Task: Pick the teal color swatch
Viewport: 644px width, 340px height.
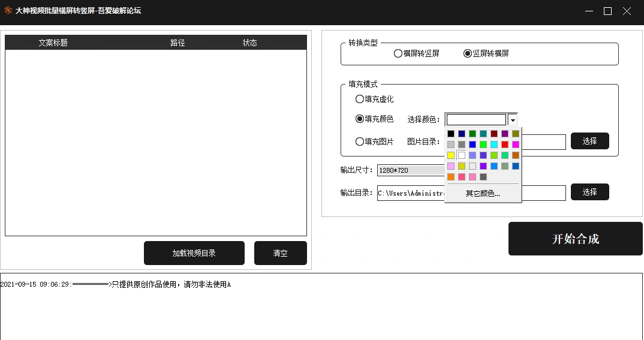Action: 483,134
